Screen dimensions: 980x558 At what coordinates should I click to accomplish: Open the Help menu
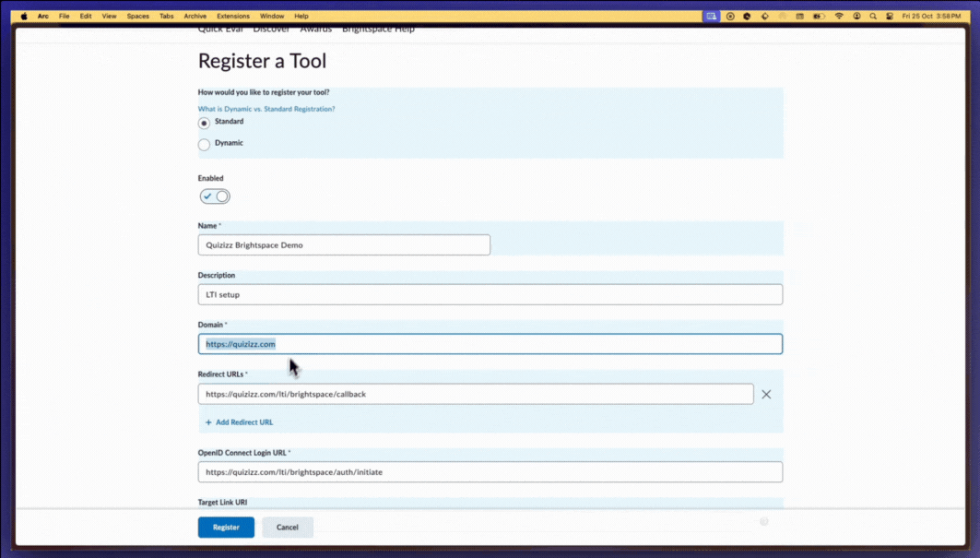[301, 17]
